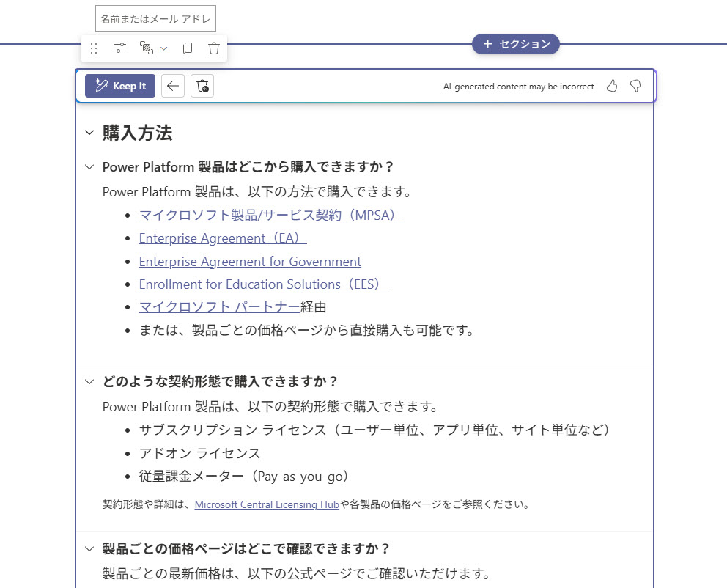Discard the AI-generated content with trash icon
727x588 pixels.
(x=202, y=86)
